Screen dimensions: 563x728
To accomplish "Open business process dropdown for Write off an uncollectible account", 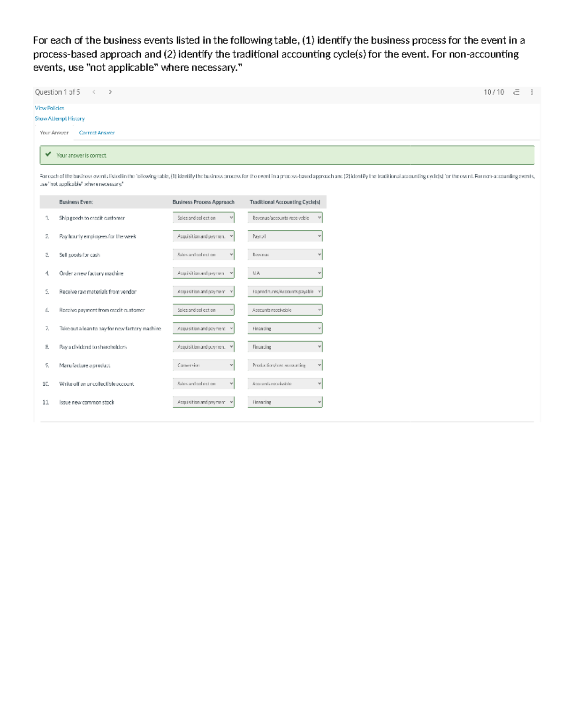I will 203,383.
